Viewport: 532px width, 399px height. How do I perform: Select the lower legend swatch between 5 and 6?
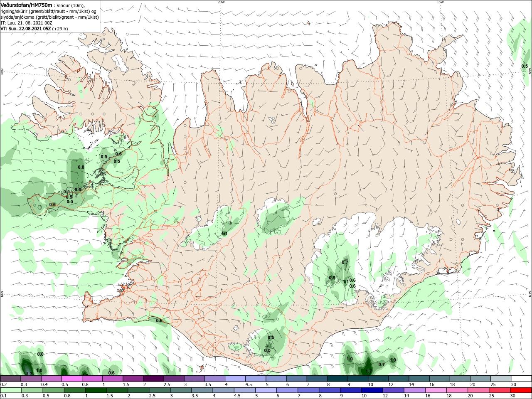265,390
